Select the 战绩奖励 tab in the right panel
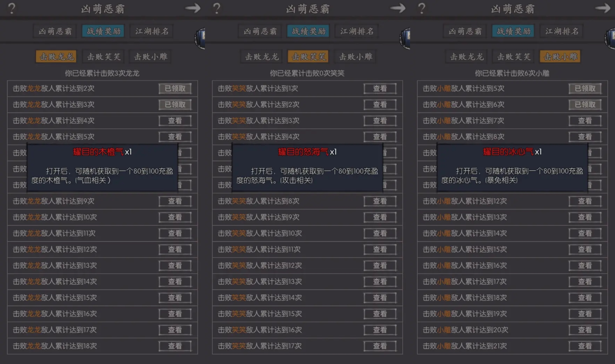Viewport: 615px width, 364px height. (x=513, y=31)
